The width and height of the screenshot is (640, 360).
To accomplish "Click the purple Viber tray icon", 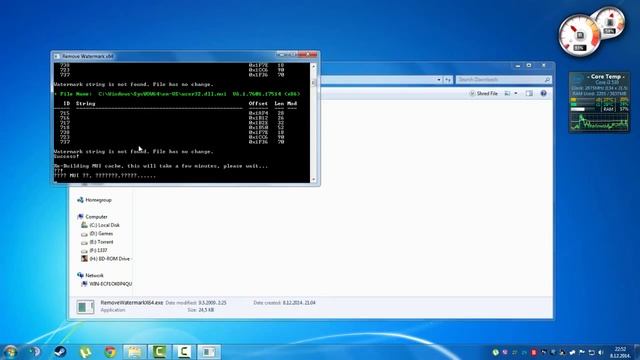I will point(505,352).
